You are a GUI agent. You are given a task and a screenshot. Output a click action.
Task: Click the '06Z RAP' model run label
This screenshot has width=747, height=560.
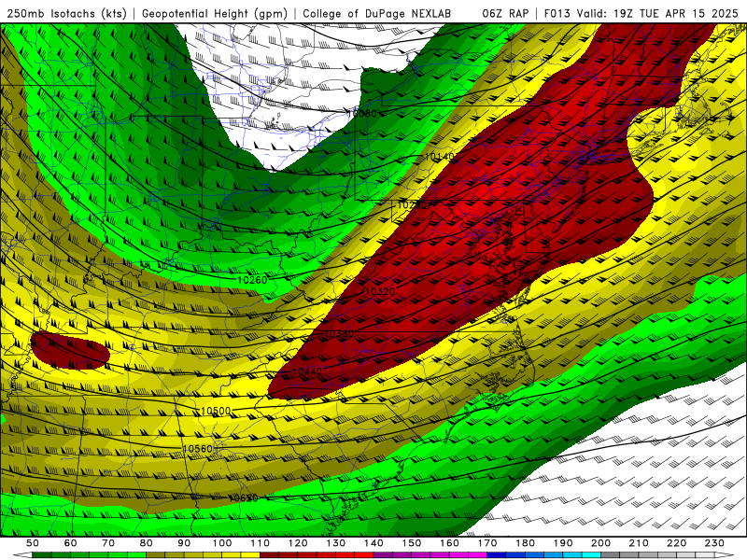click(x=505, y=14)
